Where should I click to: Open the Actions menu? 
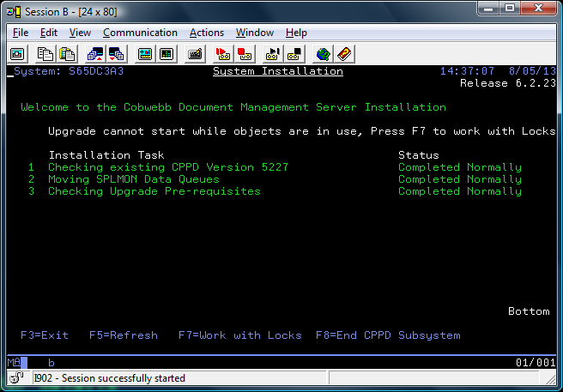coord(207,33)
